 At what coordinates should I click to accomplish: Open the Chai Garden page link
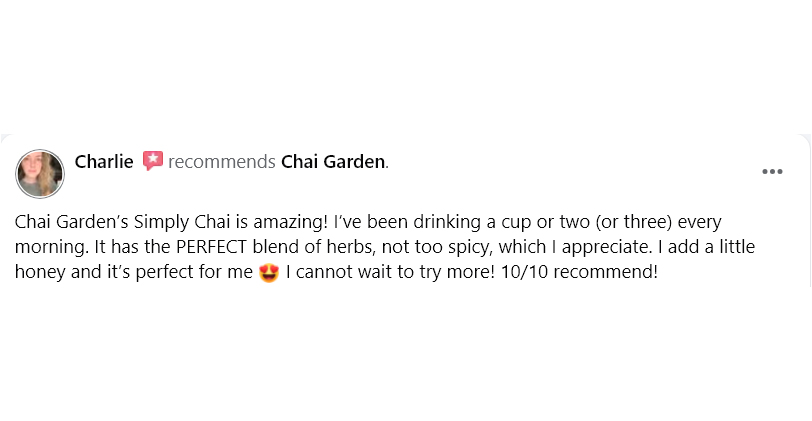click(x=333, y=161)
